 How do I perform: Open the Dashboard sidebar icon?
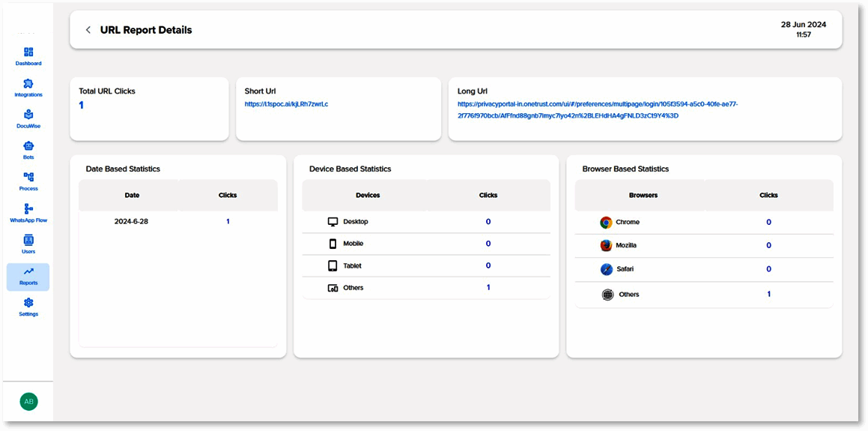pyautogui.click(x=28, y=52)
